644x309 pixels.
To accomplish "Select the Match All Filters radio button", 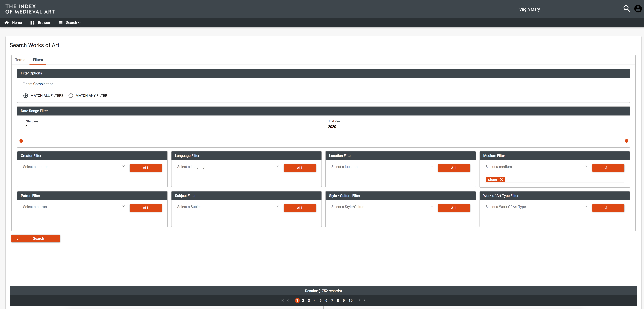I will click(x=26, y=96).
